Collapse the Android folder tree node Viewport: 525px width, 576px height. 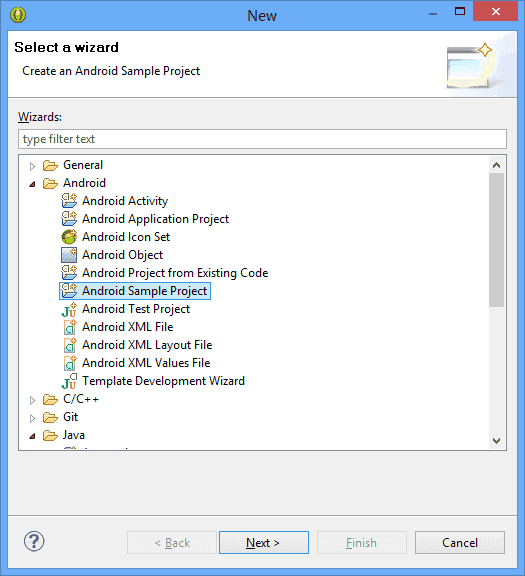(32, 184)
